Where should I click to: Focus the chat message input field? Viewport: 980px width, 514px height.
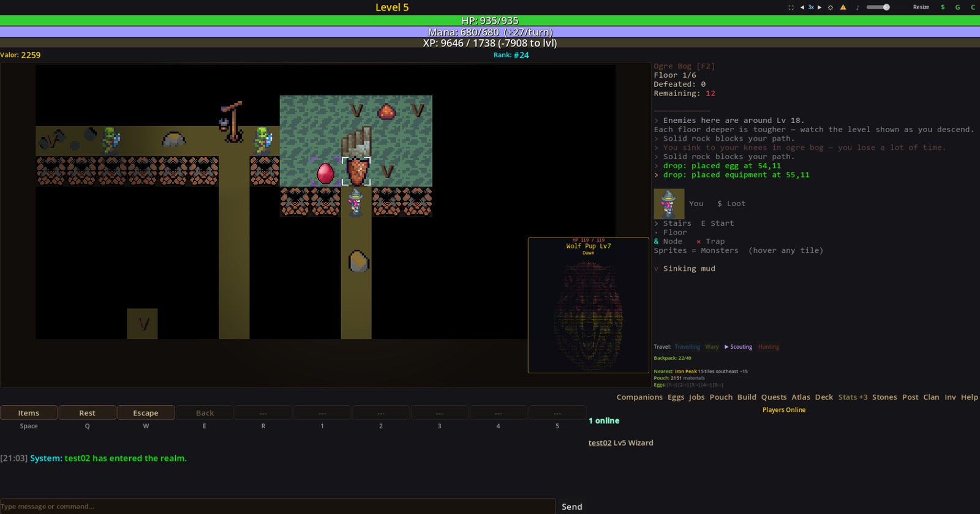277,507
